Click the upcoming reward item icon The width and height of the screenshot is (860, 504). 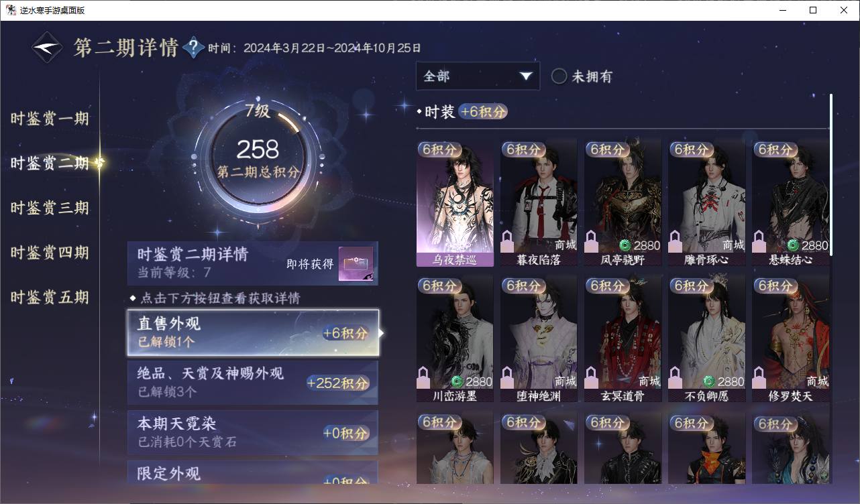356,264
